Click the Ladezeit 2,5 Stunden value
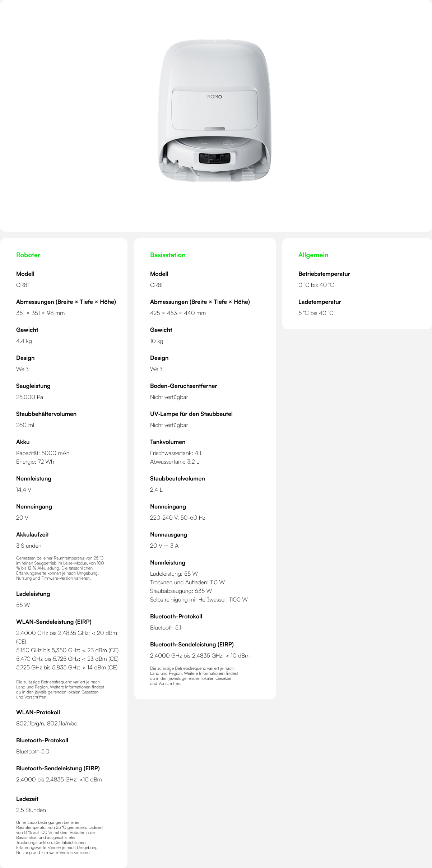 point(31,810)
